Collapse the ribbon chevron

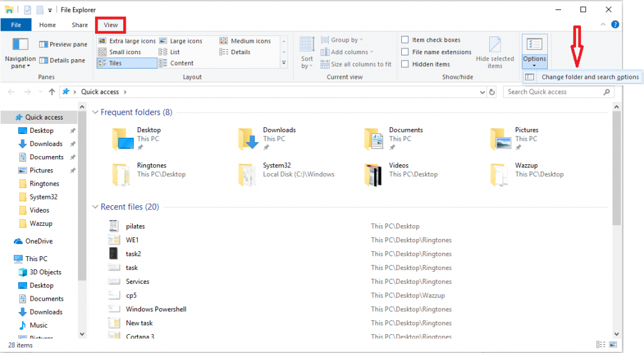tap(603, 25)
